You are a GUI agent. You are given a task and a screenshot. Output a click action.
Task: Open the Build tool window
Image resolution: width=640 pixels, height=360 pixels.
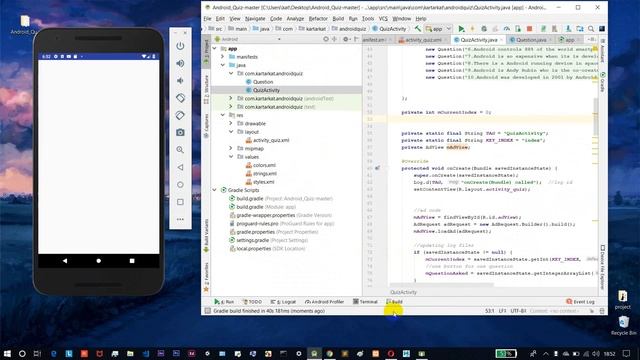click(394, 302)
